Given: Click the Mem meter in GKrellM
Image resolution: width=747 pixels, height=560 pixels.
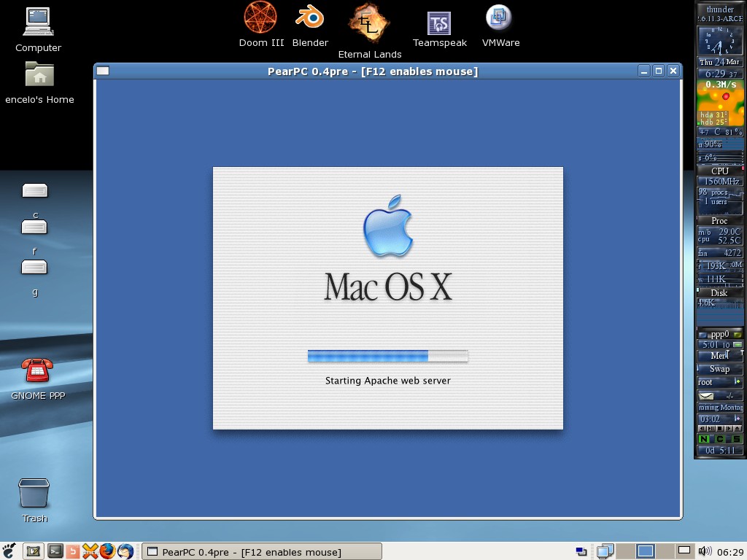Looking at the screenshot, I should (x=720, y=355).
